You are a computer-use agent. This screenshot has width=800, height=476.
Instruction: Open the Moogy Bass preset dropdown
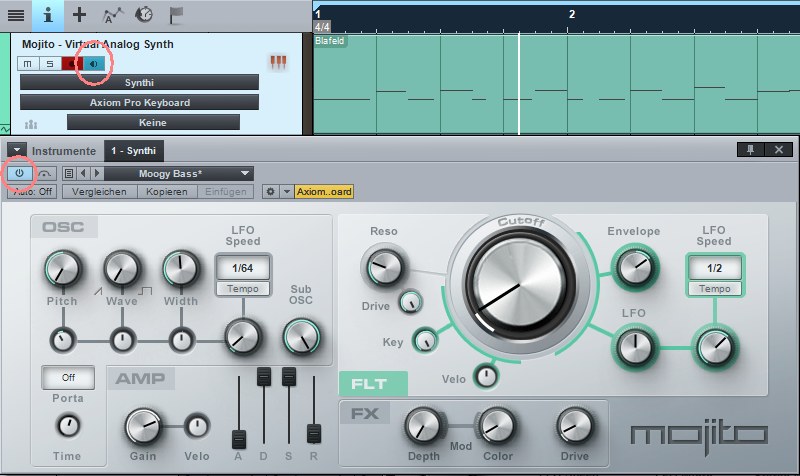(179, 173)
